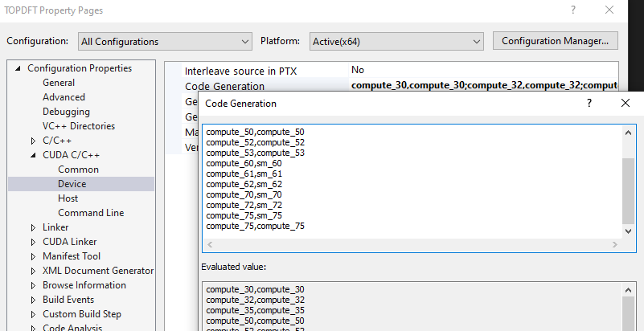The height and width of the screenshot is (331, 644).
Task: Collapse the Configuration Properties node
Action: 18,68
